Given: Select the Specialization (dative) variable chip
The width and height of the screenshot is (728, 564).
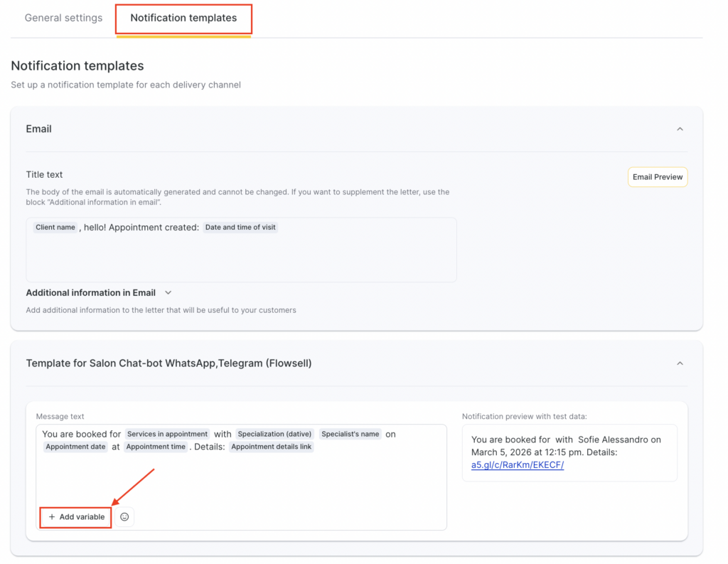Looking at the screenshot, I should click(x=274, y=434).
